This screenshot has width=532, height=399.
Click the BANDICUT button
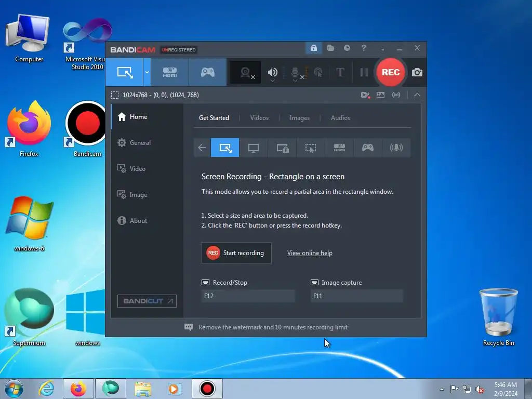147,301
